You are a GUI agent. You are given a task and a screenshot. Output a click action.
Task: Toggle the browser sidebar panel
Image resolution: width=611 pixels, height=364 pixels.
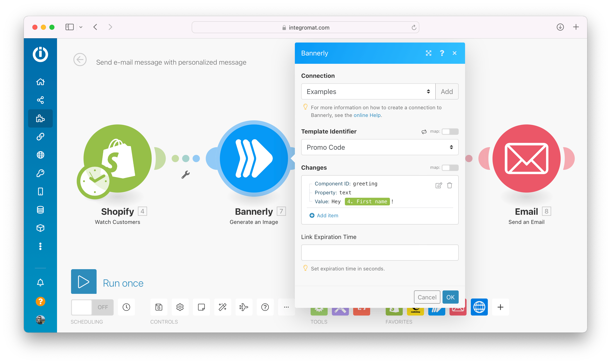pos(69,27)
